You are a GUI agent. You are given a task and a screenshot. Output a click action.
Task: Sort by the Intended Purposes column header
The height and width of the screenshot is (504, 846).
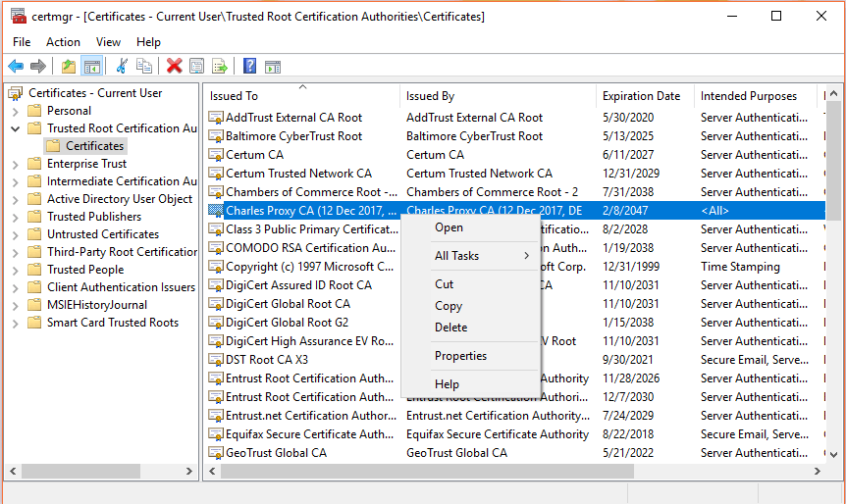pyautogui.click(x=756, y=96)
